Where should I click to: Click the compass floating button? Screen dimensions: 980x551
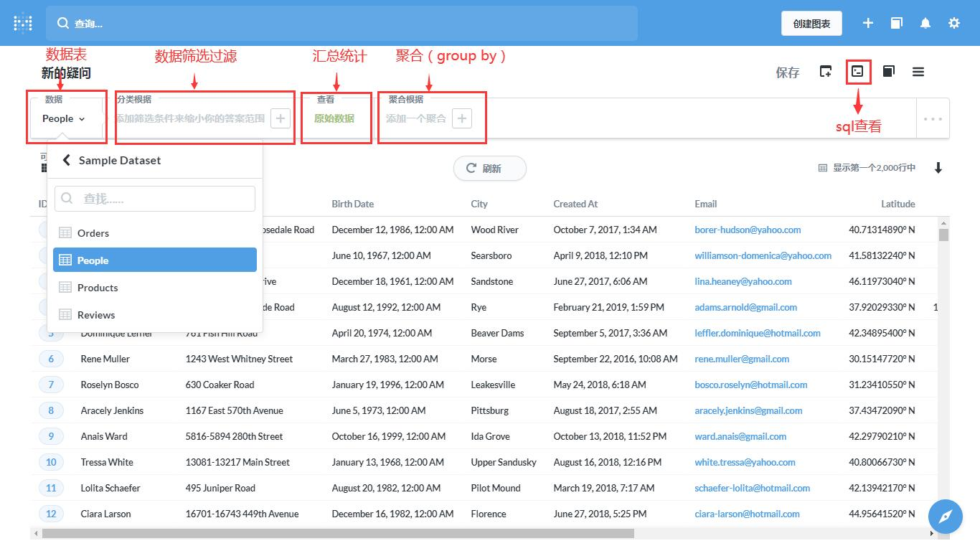(x=946, y=517)
